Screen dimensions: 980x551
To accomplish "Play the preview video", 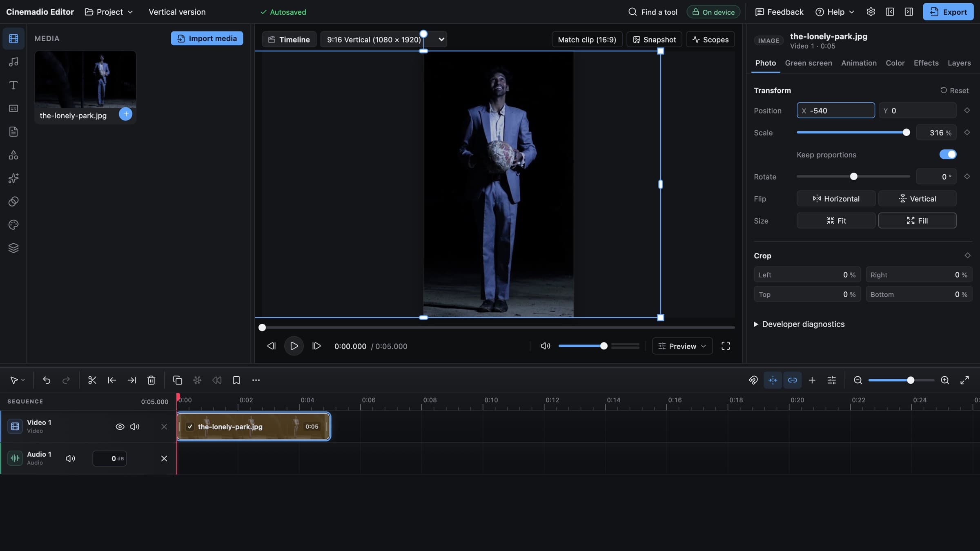I will click(x=294, y=346).
